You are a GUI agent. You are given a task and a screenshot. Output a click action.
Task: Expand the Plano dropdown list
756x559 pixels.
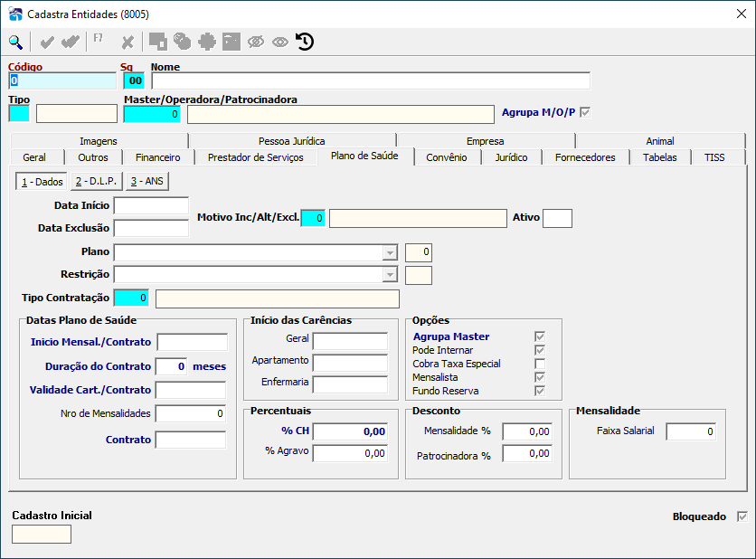[x=390, y=252]
